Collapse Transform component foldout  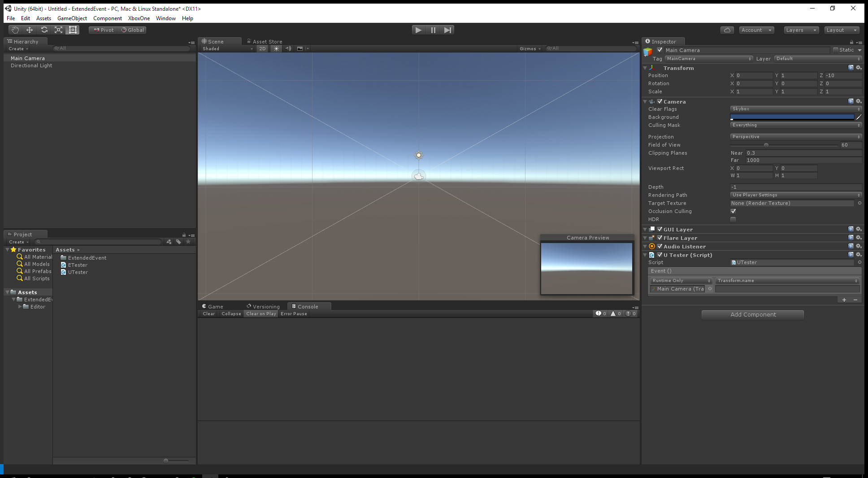pos(645,68)
